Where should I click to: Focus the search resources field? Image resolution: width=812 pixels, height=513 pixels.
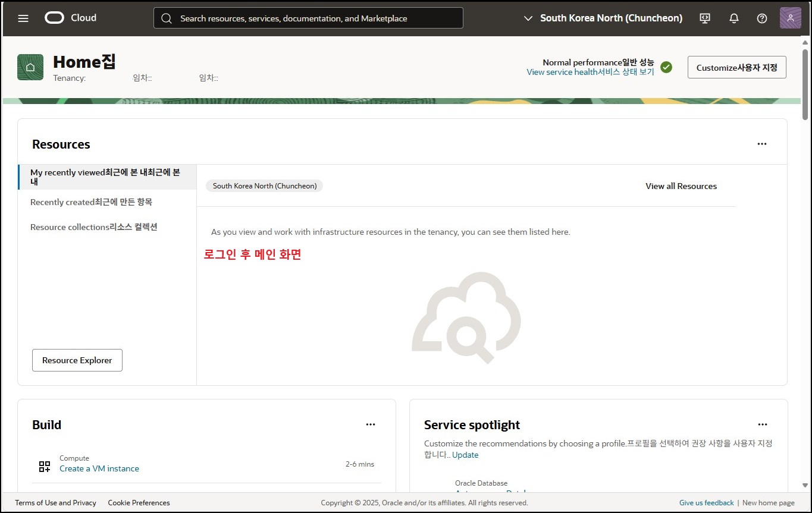click(x=308, y=18)
